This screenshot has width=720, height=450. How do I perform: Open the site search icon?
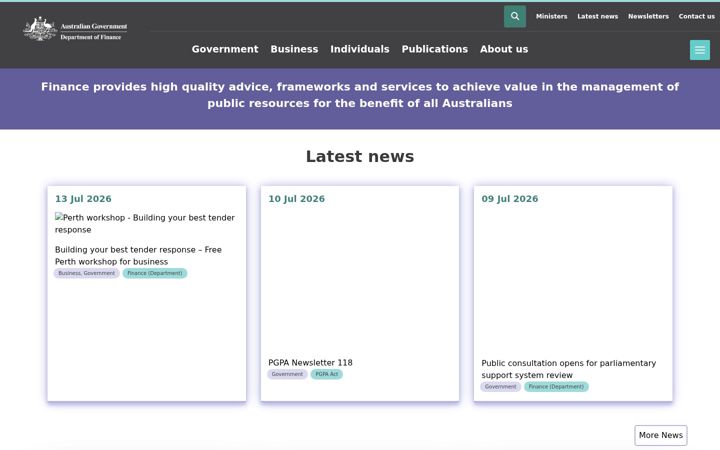pyautogui.click(x=515, y=17)
